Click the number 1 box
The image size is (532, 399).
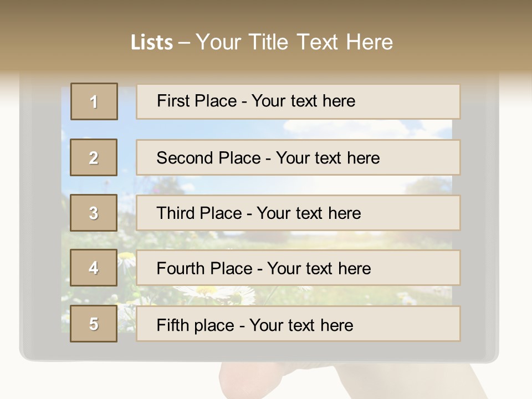(x=94, y=101)
